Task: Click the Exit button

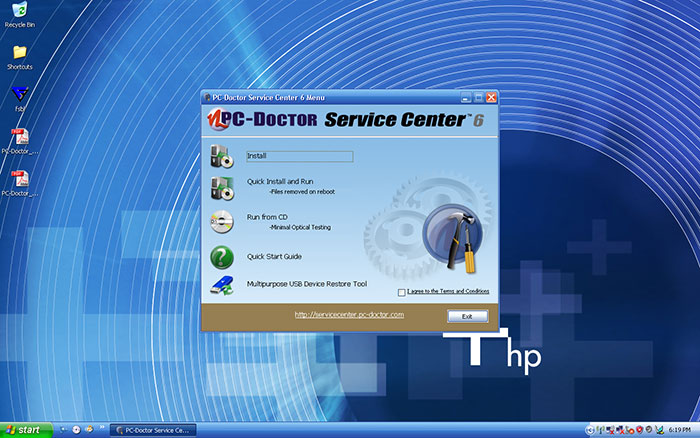Action: click(x=467, y=316)
